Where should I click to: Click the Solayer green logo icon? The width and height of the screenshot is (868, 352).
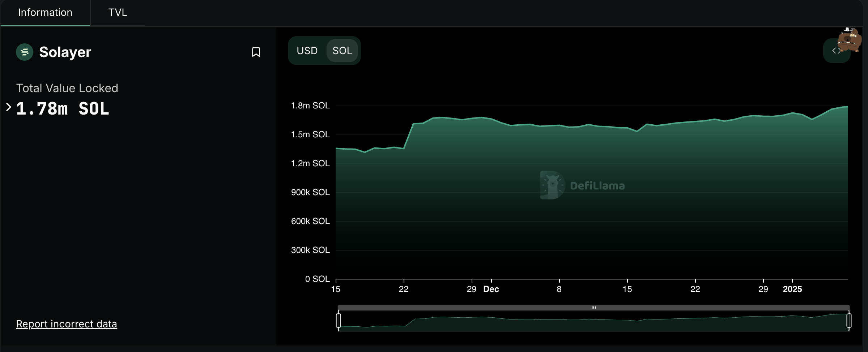25,52
